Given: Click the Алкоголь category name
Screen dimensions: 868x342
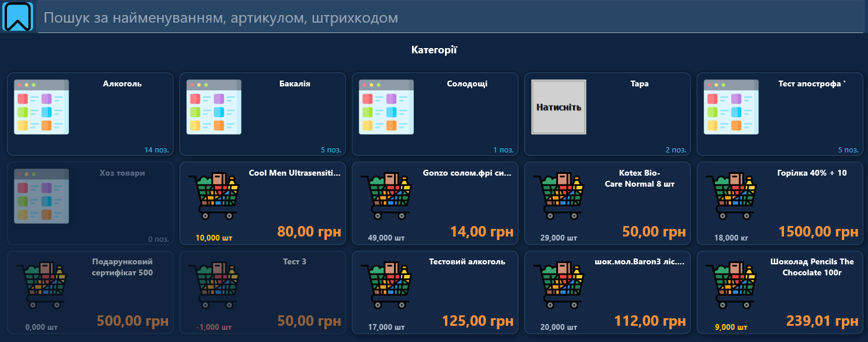Looking at the screenshot, I should pyautogui.click(x=122, y=83).
